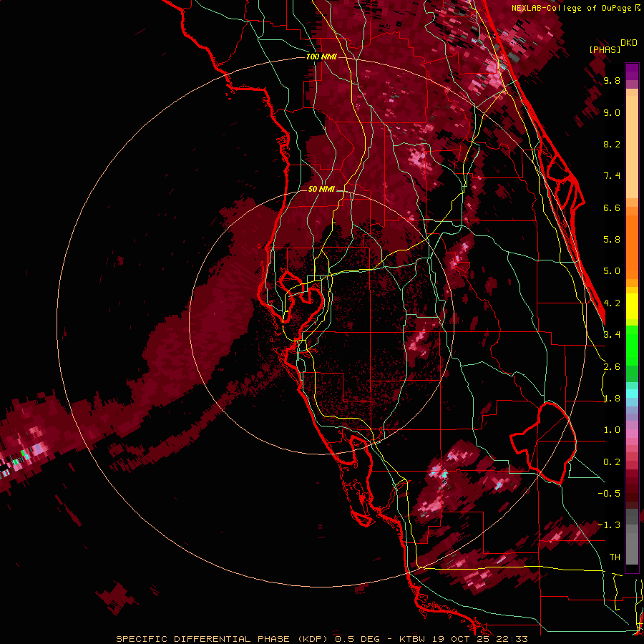
Task: Click the -0.5 value on the scale
Action: click(609, 494)
